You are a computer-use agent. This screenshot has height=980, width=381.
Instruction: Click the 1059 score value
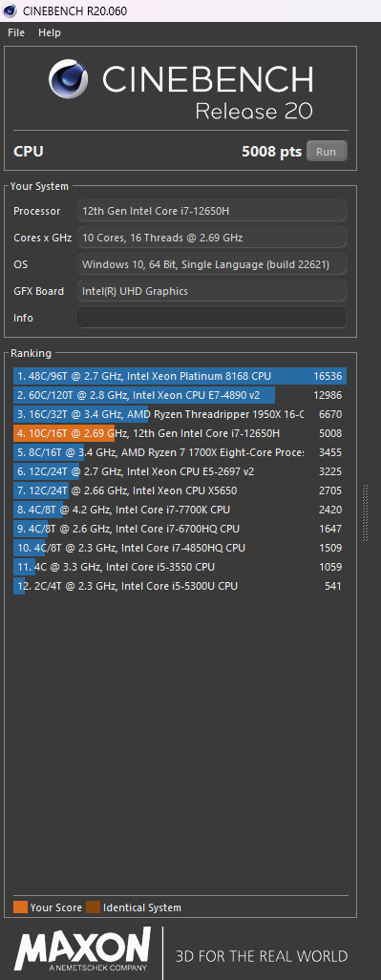click(330, 567)
